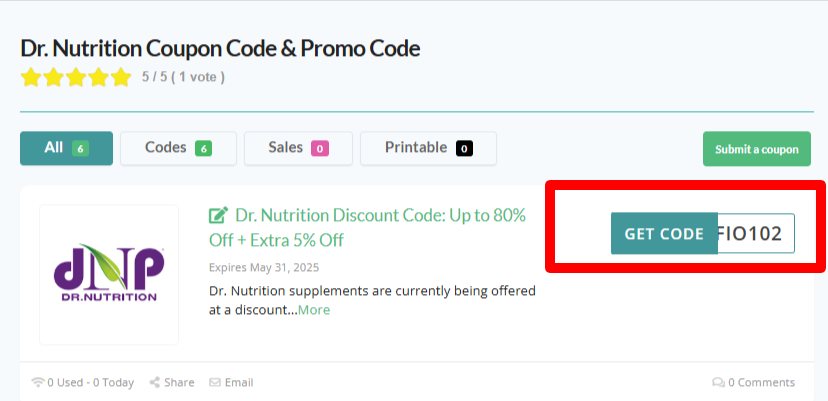Show the Printable coupons tab

click(428, 148)
